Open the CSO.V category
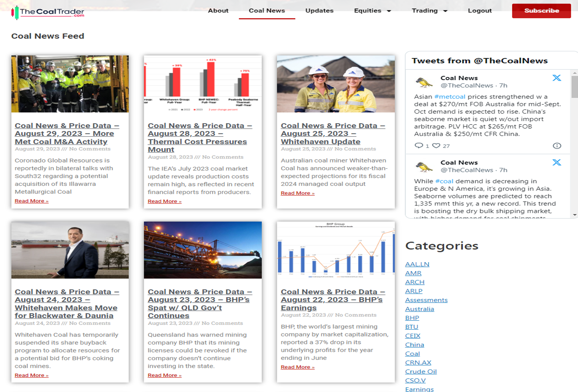This screenshot has width=578, height=392. 415,381
